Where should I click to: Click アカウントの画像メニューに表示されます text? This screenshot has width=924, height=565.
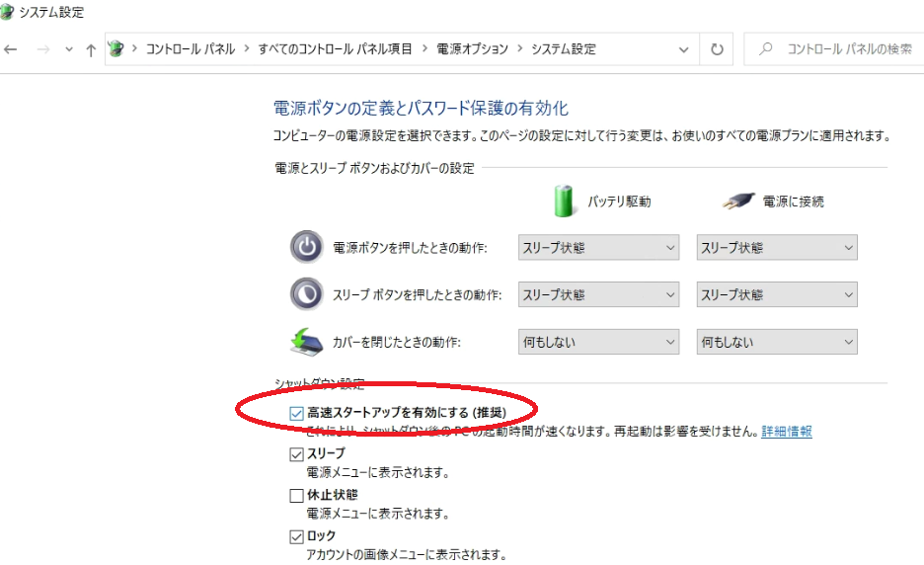407,555
